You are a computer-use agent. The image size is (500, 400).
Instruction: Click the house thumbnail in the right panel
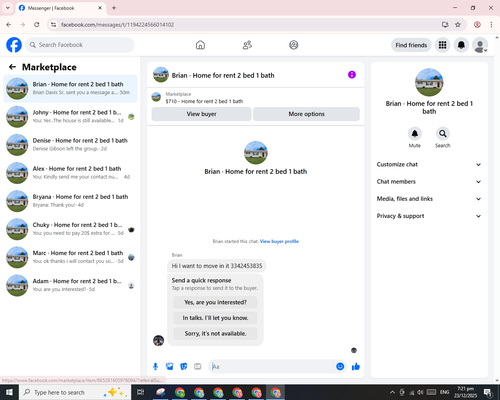(x=429, y=82)
